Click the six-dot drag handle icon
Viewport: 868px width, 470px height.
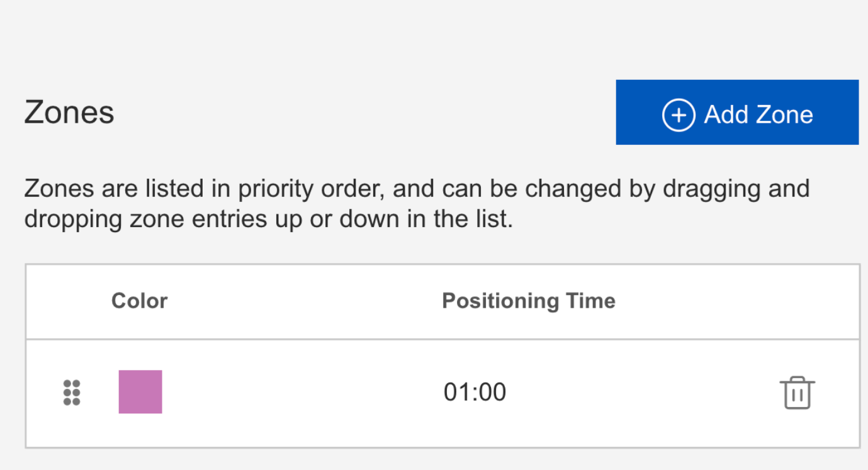(x=72, y=393)
